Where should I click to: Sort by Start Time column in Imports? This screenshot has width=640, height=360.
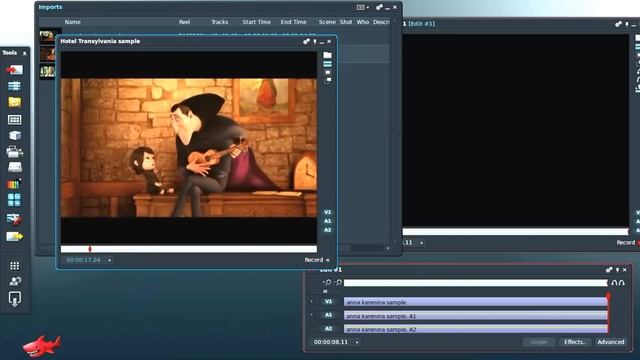point(257,22)
